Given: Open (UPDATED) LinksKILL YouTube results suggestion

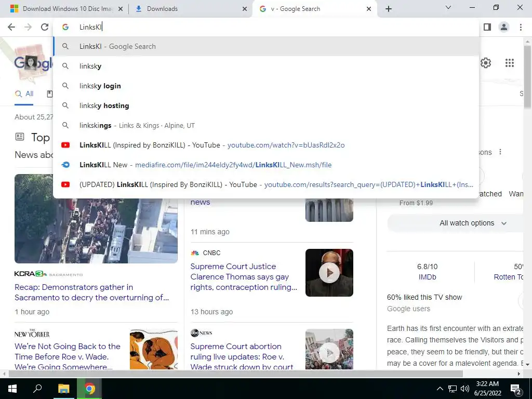Looking at the screenshot, I should coord(266,184).
